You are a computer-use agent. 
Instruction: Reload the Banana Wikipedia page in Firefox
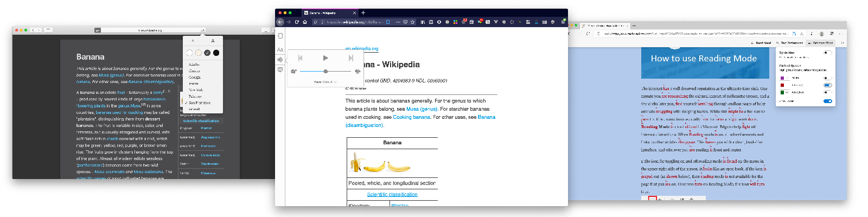coord(297,22)
